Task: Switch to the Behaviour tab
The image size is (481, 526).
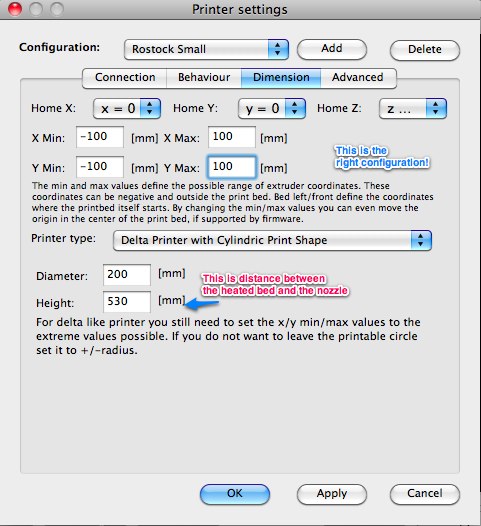Action: [204, 77]
